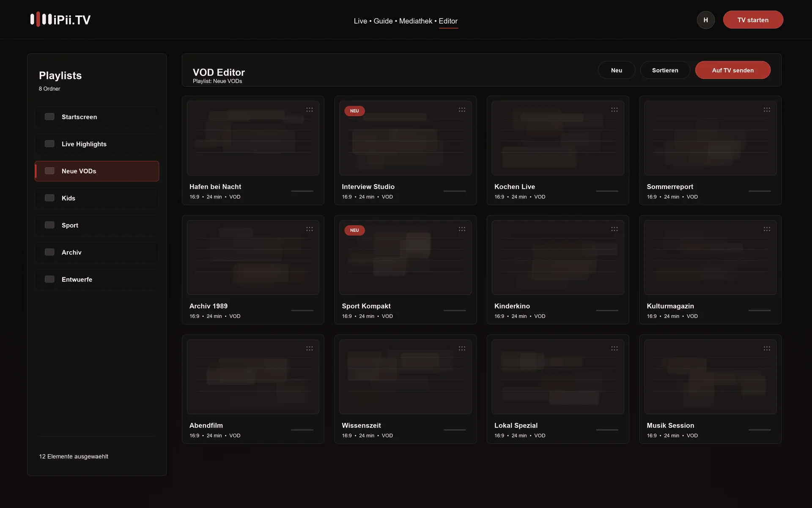Select the Neue VODs playlist
The width and height of the screenshot is (812, 508).
(97, 171)
